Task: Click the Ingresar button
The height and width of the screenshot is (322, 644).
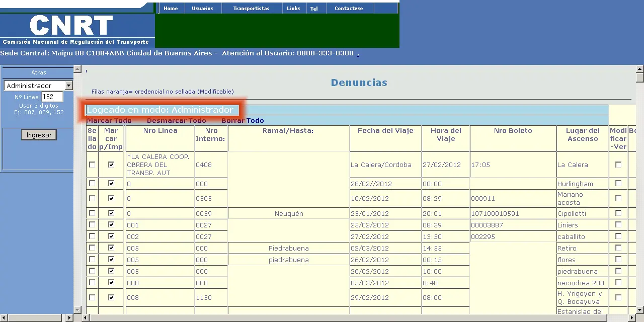Action: 39,135
